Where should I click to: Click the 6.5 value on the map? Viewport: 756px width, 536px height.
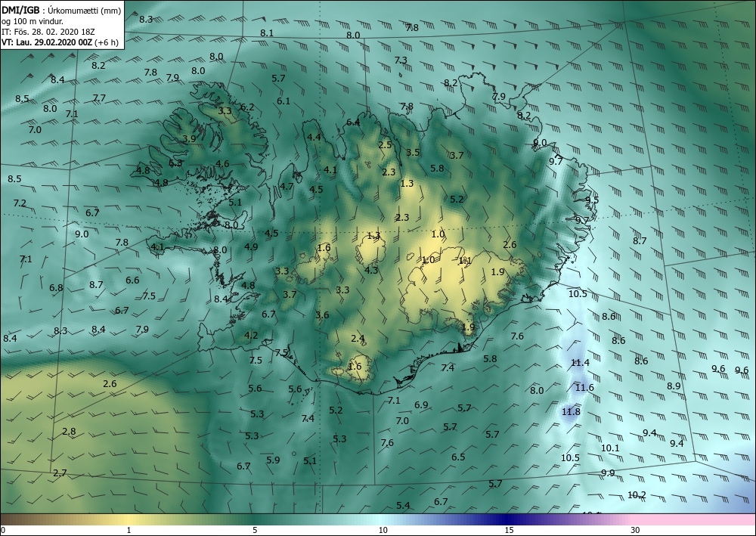click(458, 457)
